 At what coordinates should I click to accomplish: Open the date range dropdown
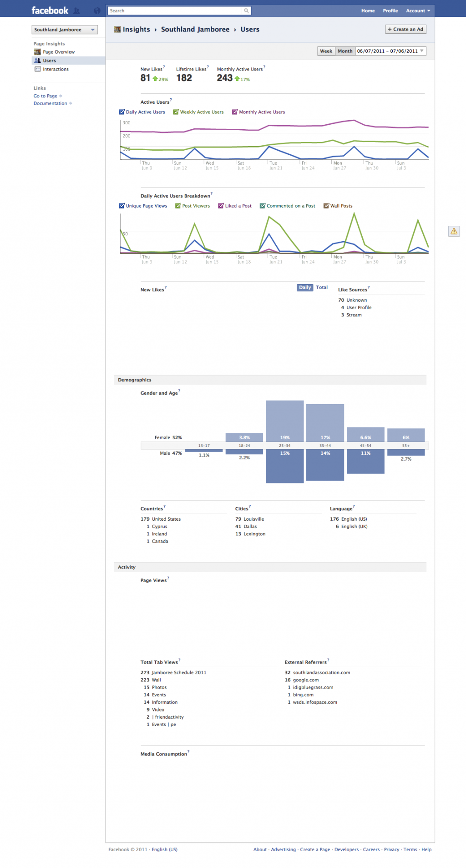(x=390, y=51)
